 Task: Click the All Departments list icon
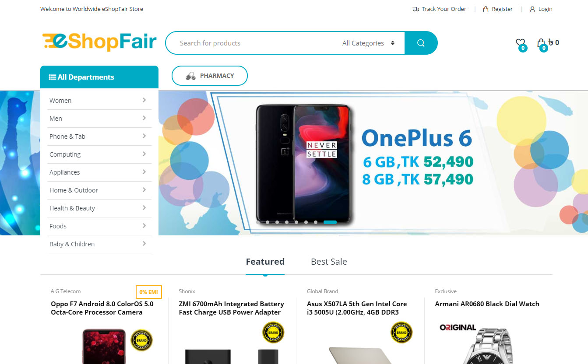(x=52, y=77)
